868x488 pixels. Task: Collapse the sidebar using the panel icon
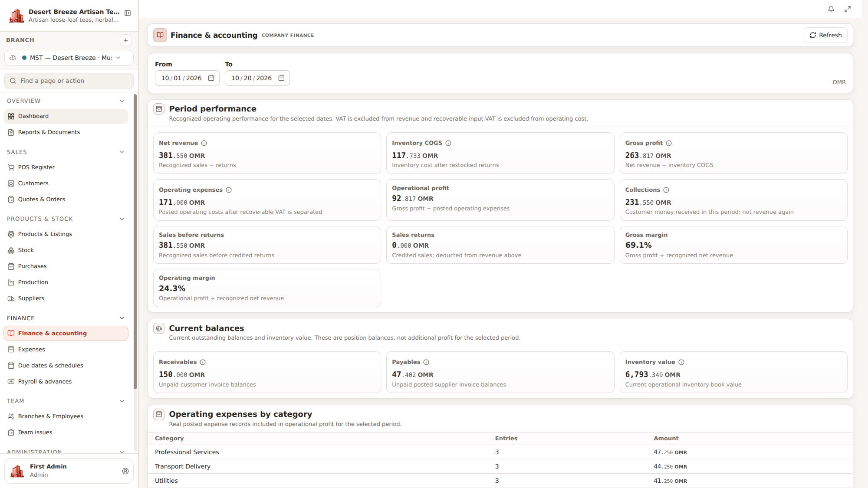[x=128, y=13]
